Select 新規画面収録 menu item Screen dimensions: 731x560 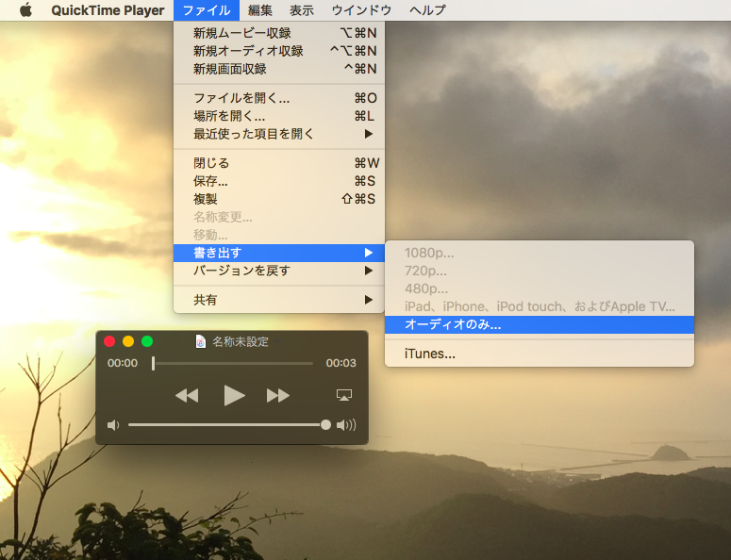[279, 69]
